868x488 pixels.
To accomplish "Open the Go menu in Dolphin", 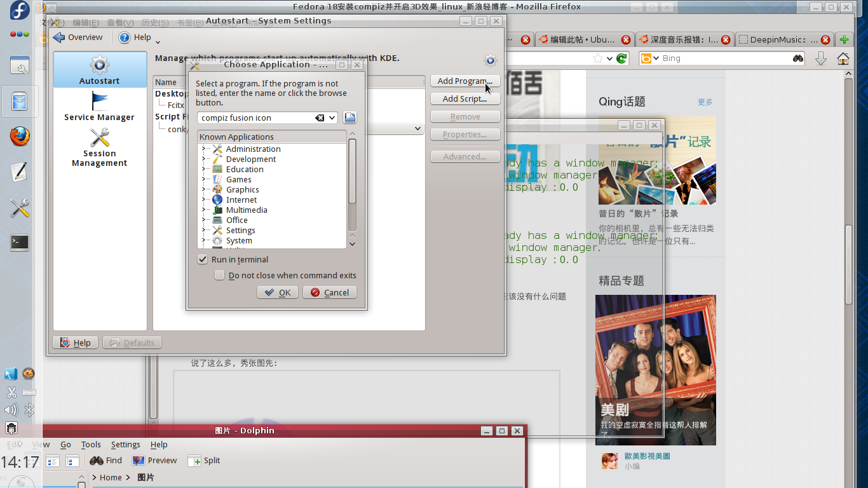I will [66, 444].
